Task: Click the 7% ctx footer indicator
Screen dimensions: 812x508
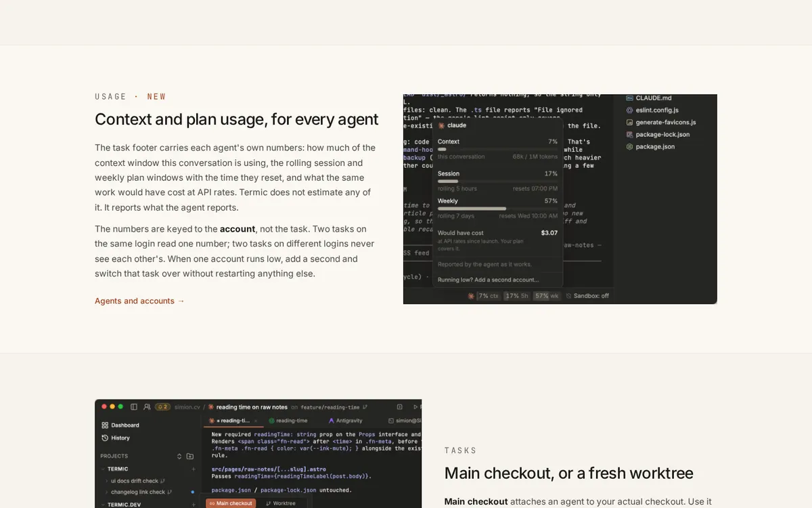Action: click(489, 296)
